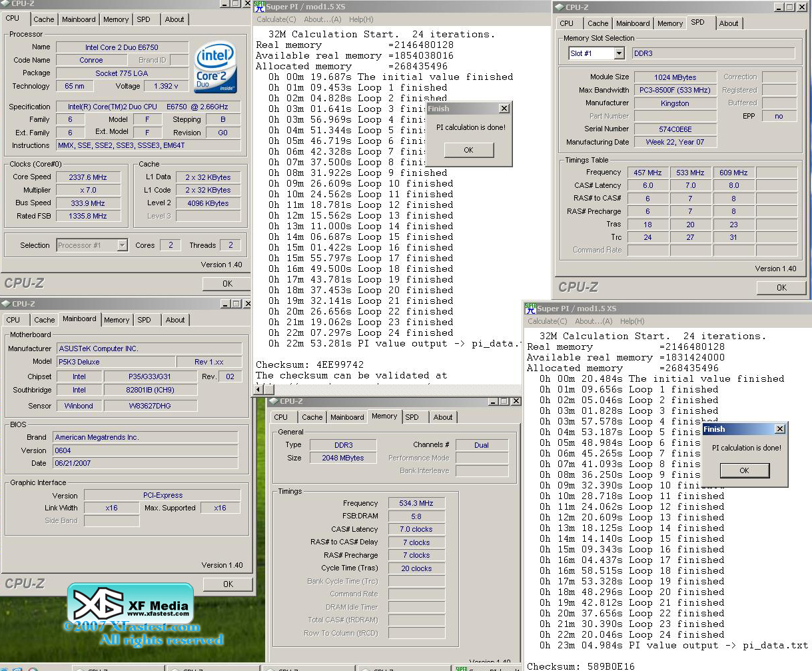Click left scroll arrow in top Super PI window

click(259, 389)
